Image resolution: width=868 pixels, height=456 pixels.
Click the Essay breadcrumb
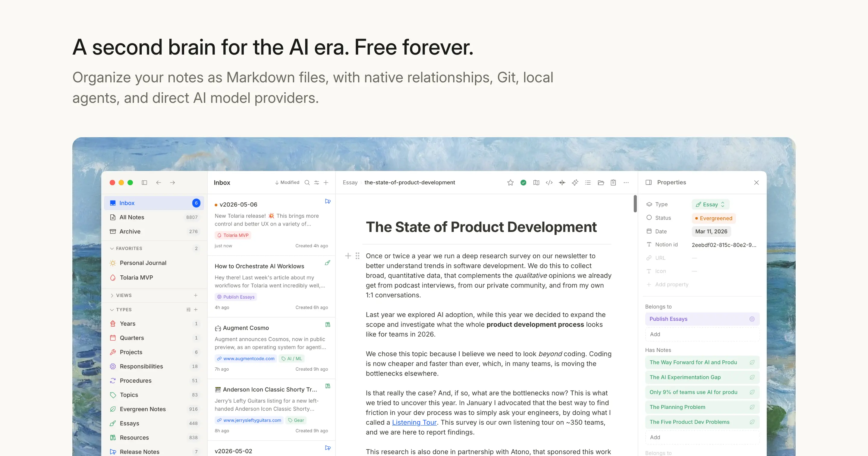tap(350, 182)
